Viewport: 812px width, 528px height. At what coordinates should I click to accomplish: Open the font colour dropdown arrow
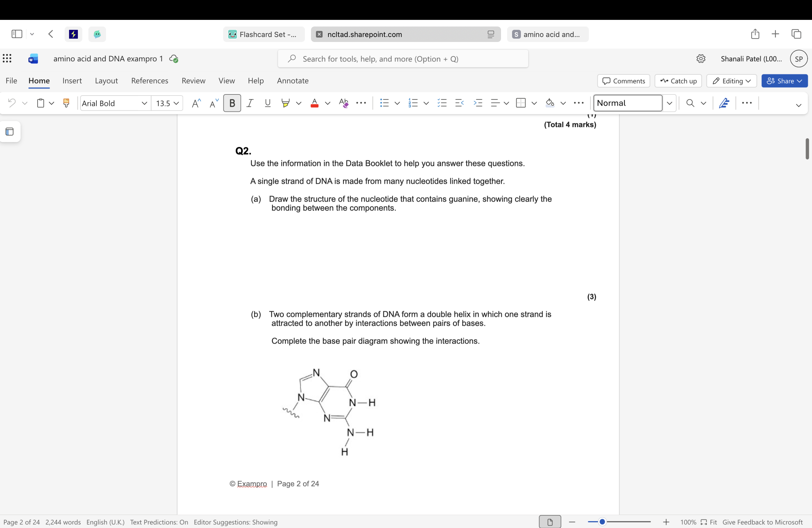coord(328,103)
